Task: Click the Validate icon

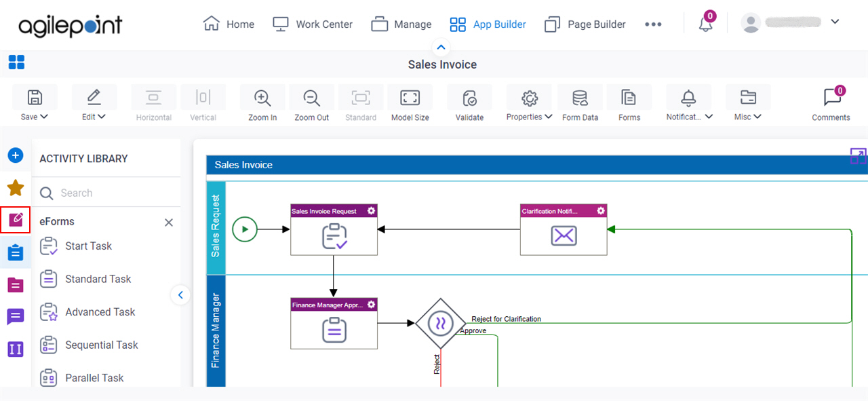Action: click(x=469, y=98)
